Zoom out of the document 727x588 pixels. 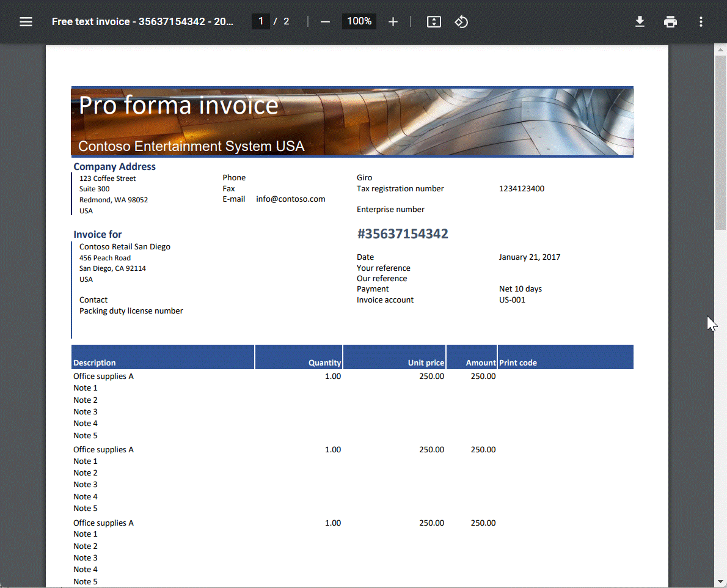(x=326, y=21)
